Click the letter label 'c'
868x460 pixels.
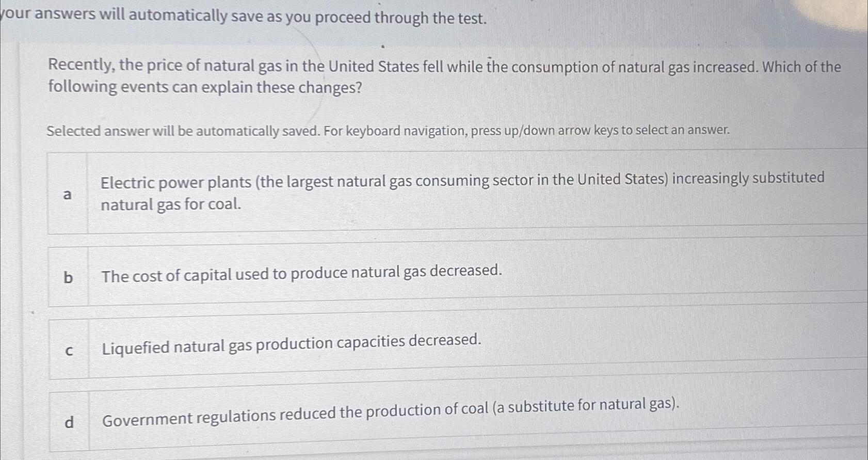69,351
